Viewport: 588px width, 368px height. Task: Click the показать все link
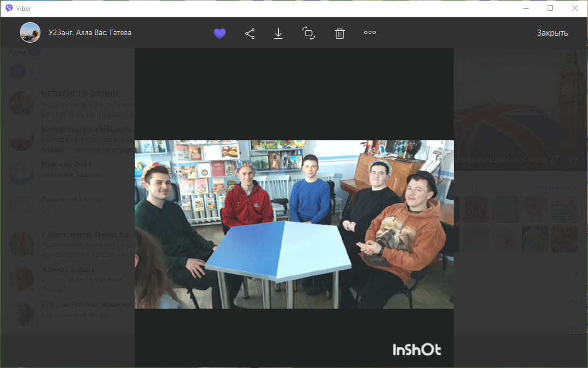point(556,187)
